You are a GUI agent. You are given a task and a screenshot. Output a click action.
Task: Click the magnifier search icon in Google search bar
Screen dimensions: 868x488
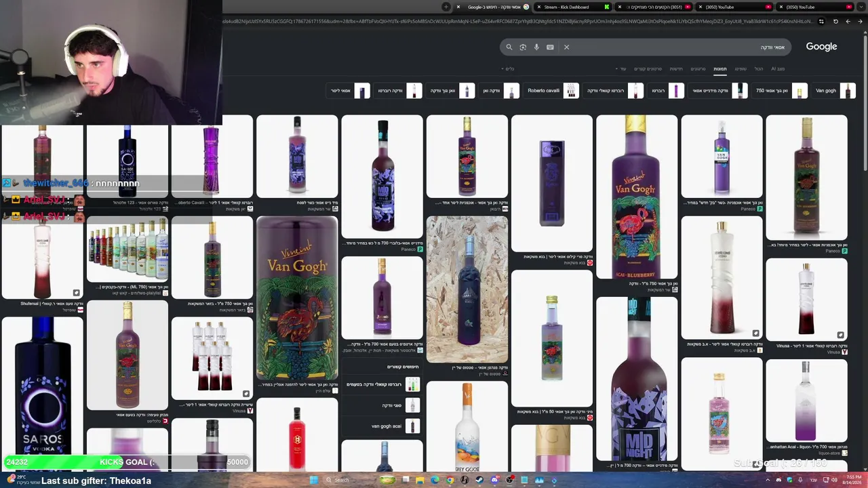point(509,47)
